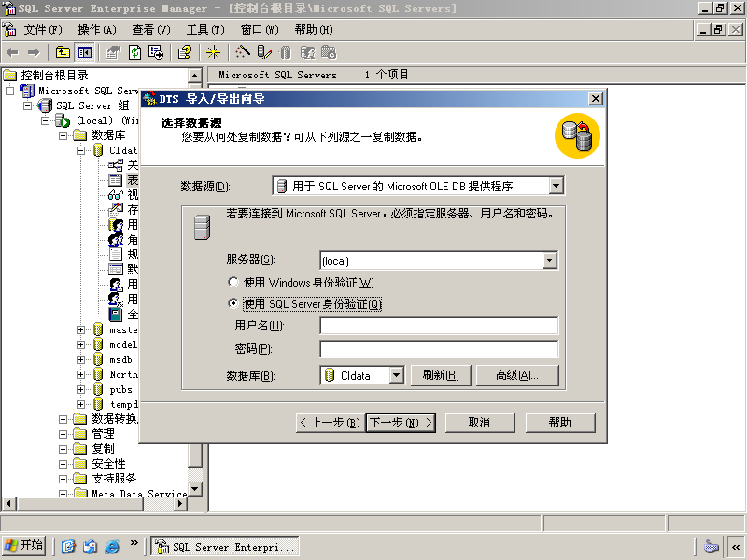Screen dimensions: 747x560
Task: Open the CIdata database dropdown
Action: coord(396,375)
